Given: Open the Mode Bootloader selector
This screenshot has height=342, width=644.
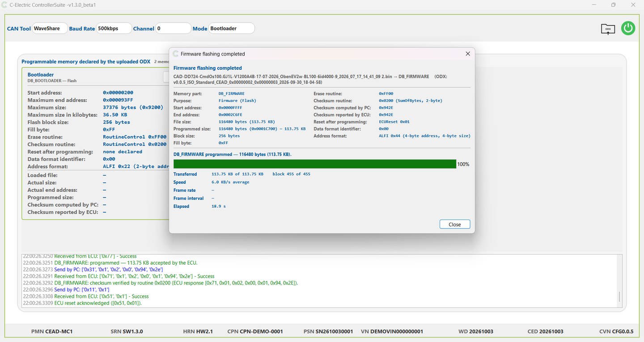Looking at the screenshot, I should [232, 28].
